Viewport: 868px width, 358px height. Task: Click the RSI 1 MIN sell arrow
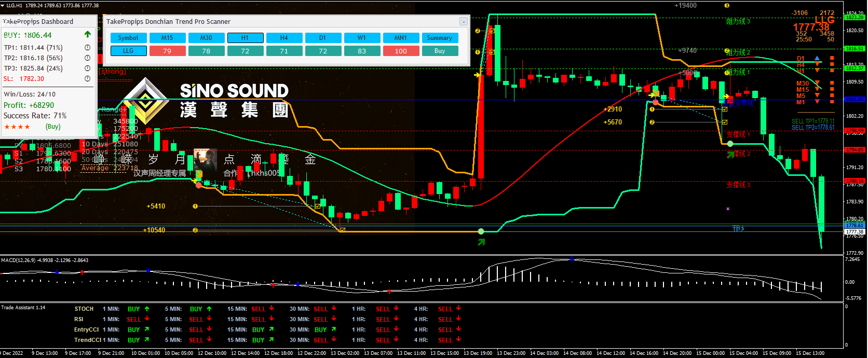(x=147, y=319)
